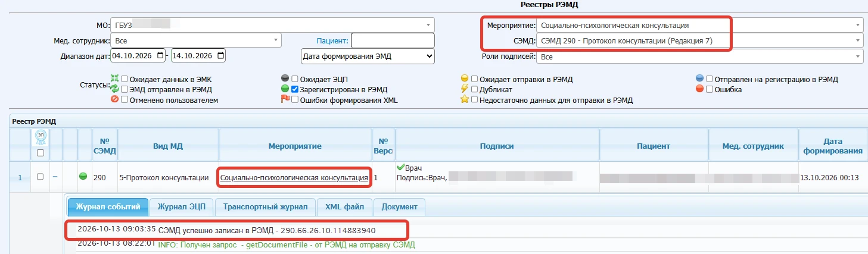Enable 'Дубликат' status checkbox

click(x=475, y=89)
